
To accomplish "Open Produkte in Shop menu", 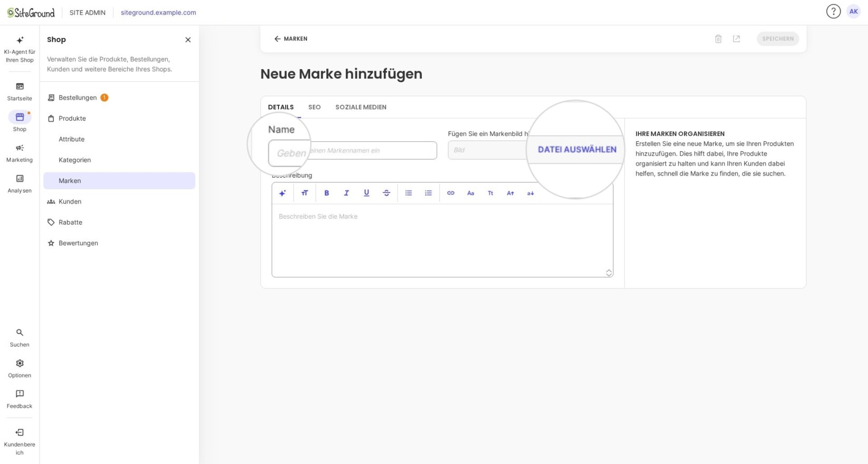I will click(x=119, y=118).
